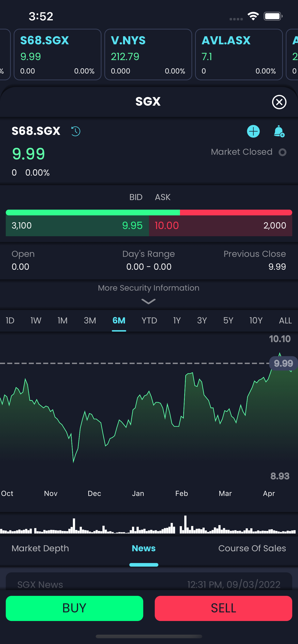298x644 pixels.
Task: Tap the ask price 10.00
Action: [167, 225]
